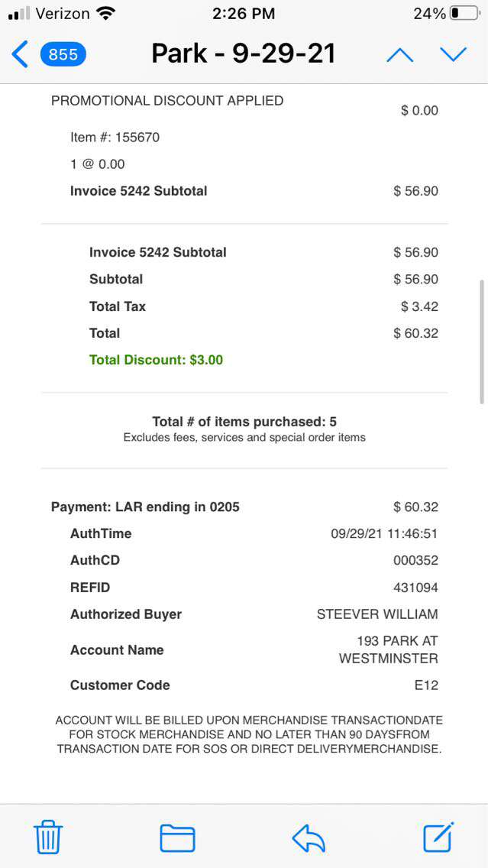The height and width of the screenshot is (868, 488).
Task: Tap the trash icon to delete email
Action: pyautogui.click(x=48, y=837)
